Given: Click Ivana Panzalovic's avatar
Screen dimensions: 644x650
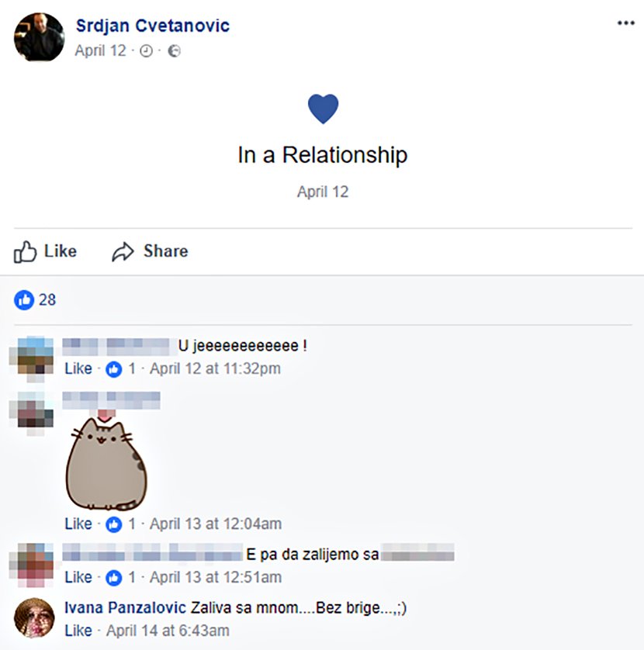Looking at the screenshot, I should point(34,618).
